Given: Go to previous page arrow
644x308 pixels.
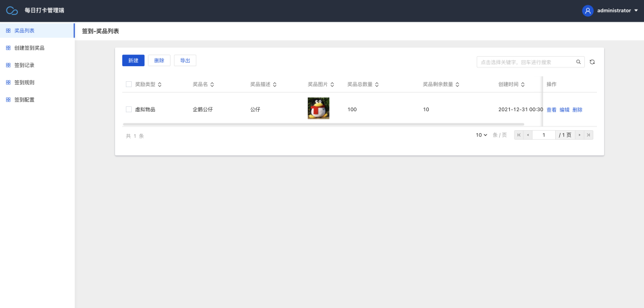Looking at the screenshot, I should [528, 135].
